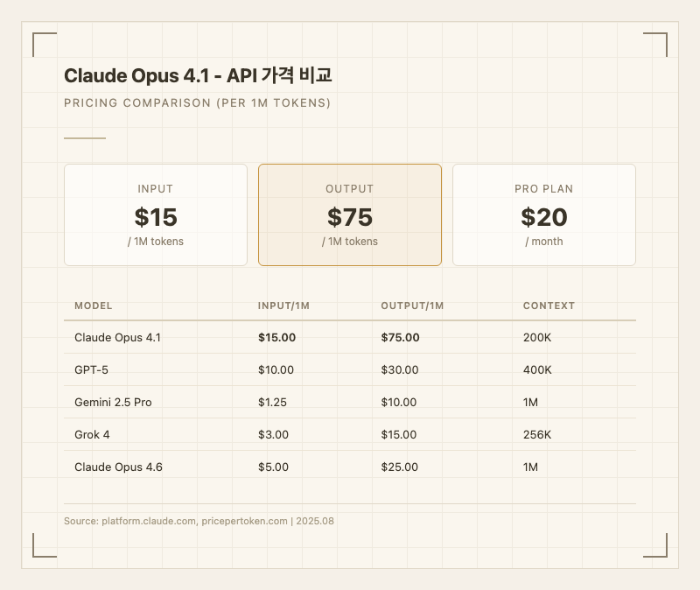Select the Gemini 2.5 Pro row name
The width and height of the screenshot is (700, 590).
(113, 403)
